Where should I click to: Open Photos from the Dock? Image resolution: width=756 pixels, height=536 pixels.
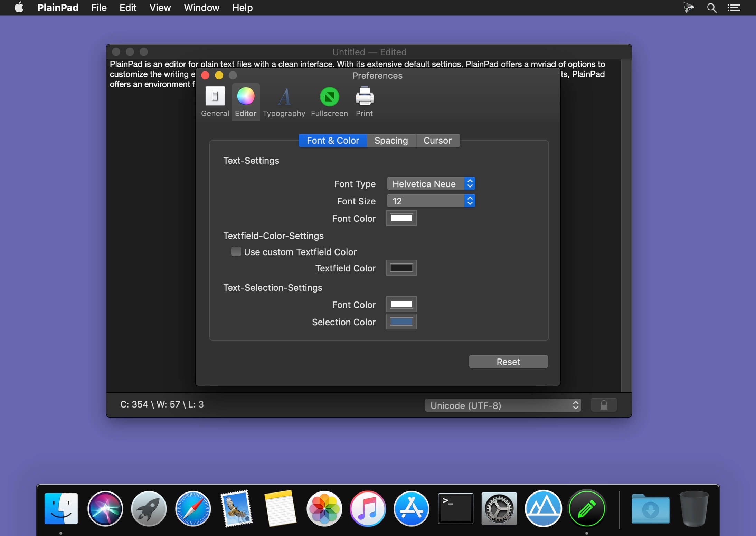coord(324,508)
